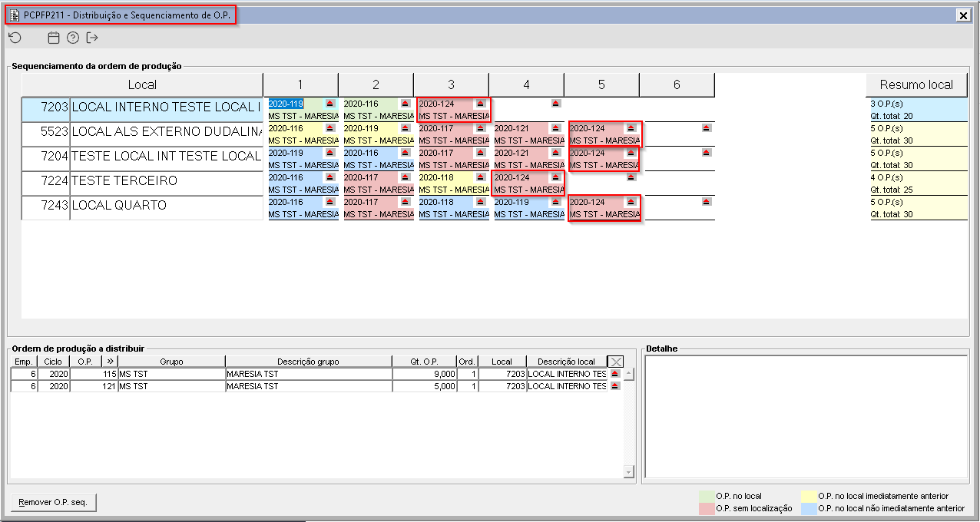The height and width of the screenshot is (522, 980).
Task: Select row 7204 TESTE LOCAL INT TESTE LOCAL
Action: (x=142, y=159)
